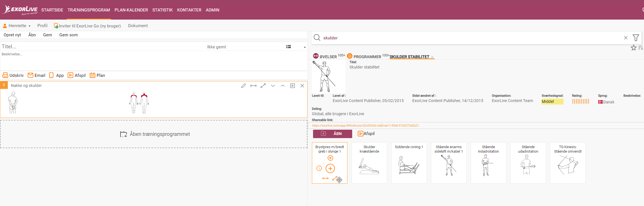Open the ADMIN menu
This screenshot has width=644, height=206.
(x=212, y=10)
